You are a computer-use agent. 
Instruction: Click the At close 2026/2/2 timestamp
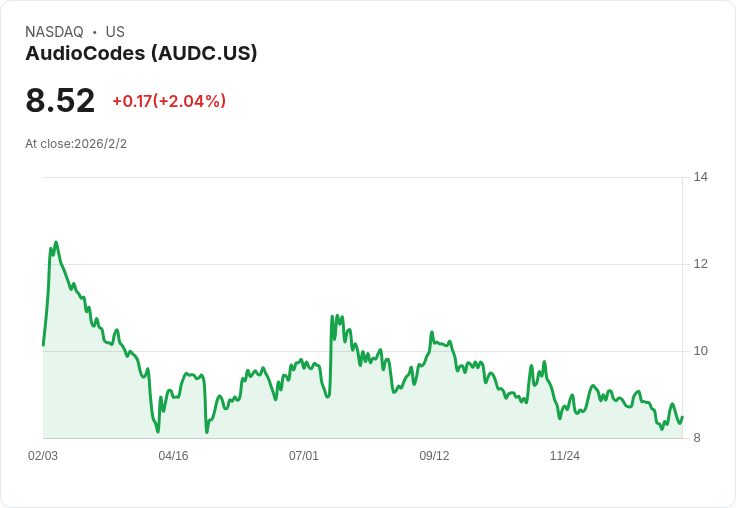pos(76,144)
